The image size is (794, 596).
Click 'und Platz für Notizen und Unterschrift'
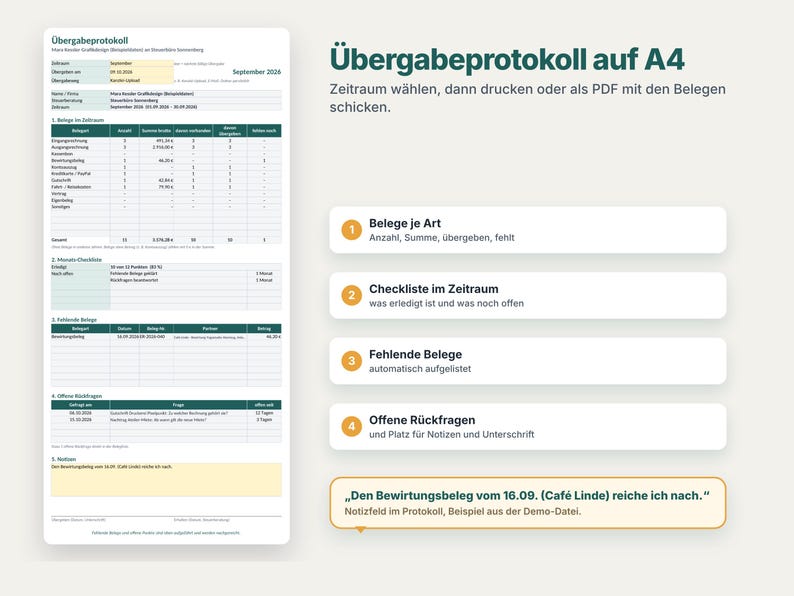point(451,434)
